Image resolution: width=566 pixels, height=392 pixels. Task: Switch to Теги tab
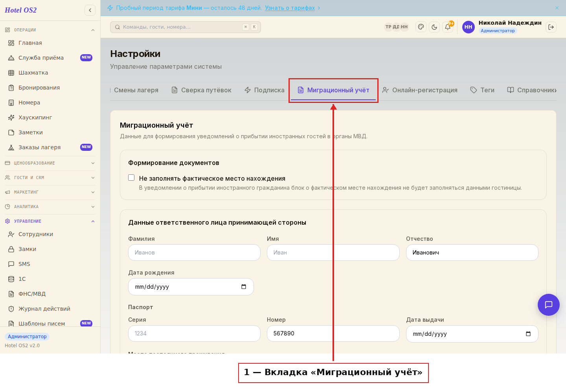(482, 90)
